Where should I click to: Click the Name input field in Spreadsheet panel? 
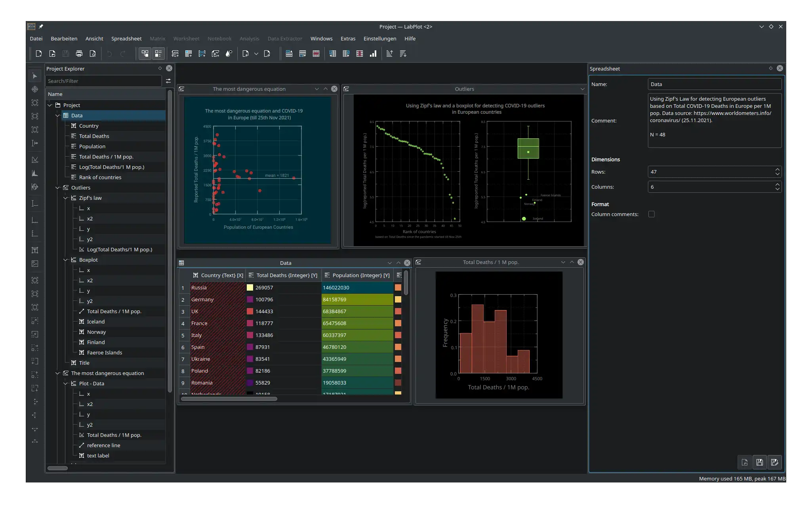(714, 84)
